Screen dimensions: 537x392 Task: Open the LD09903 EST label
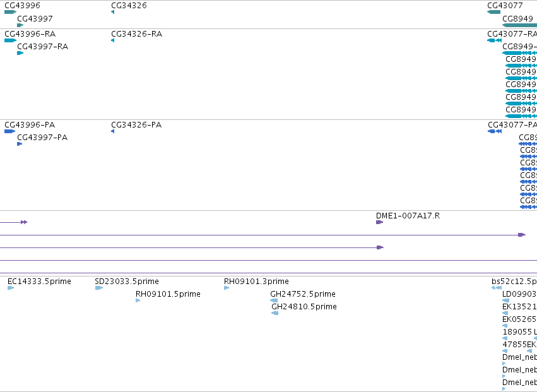(519, 294)
